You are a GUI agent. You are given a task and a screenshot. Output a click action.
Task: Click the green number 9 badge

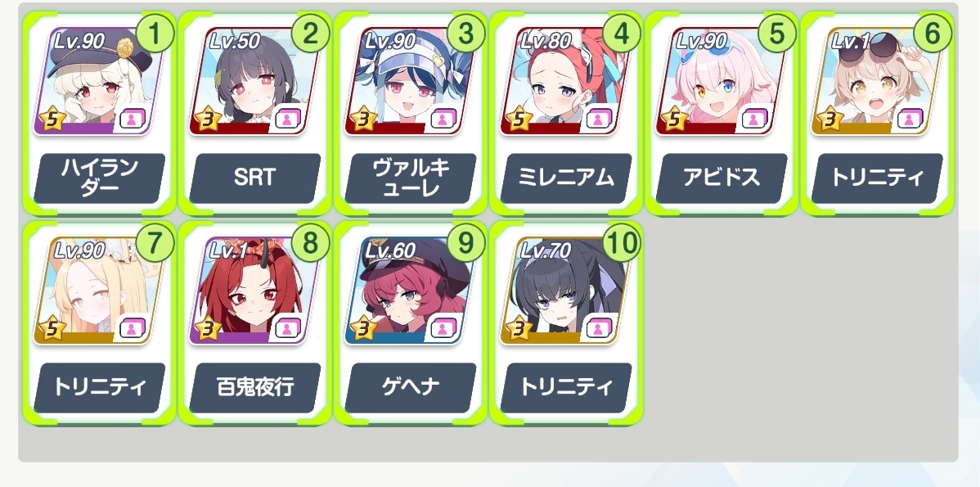(x=465, y=244)
